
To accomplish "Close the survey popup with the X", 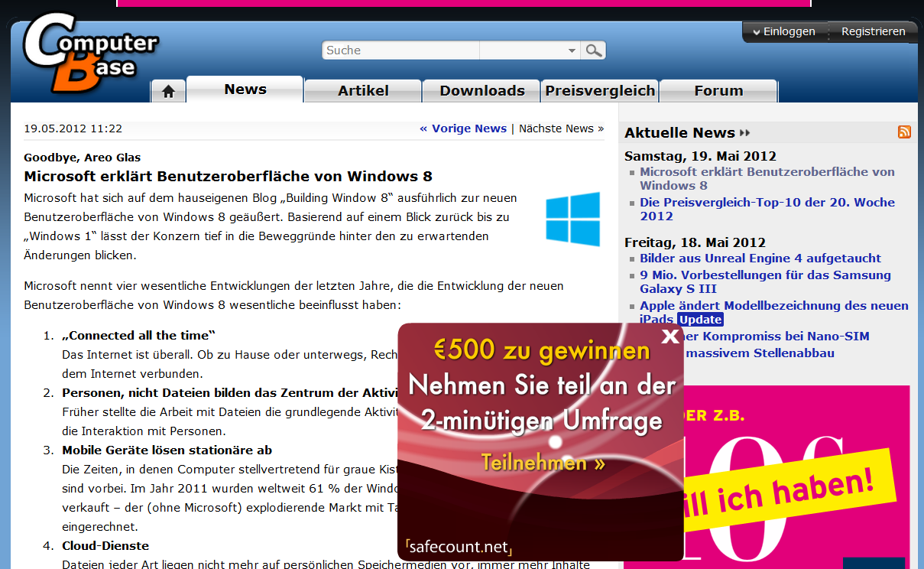I will pyautogui.click(x=670, y=337).
